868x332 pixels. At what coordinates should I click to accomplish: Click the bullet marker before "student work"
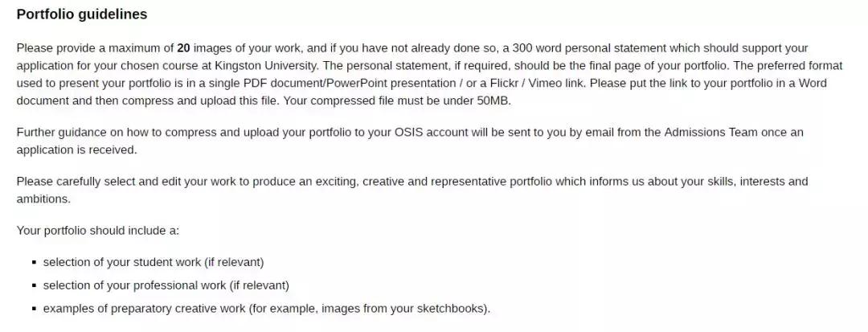coord(35,263)
